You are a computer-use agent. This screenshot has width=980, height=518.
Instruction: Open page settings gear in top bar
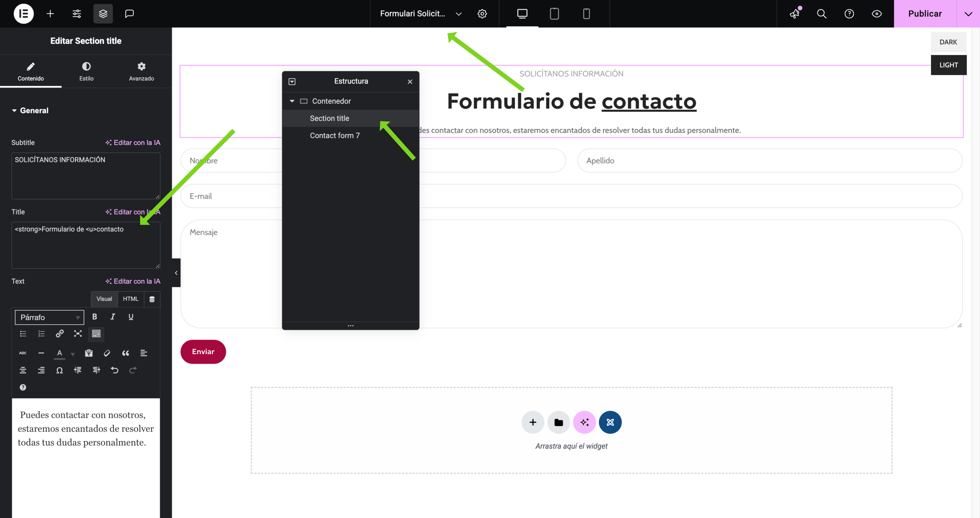click(x=482, y=14)
